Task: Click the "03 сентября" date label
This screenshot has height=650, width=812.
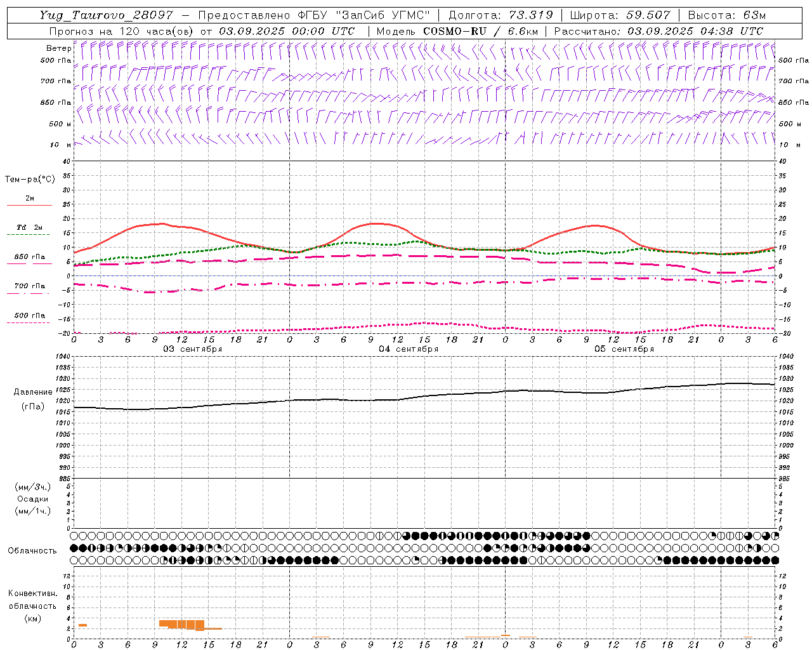Action: click(x=193, y=349)
